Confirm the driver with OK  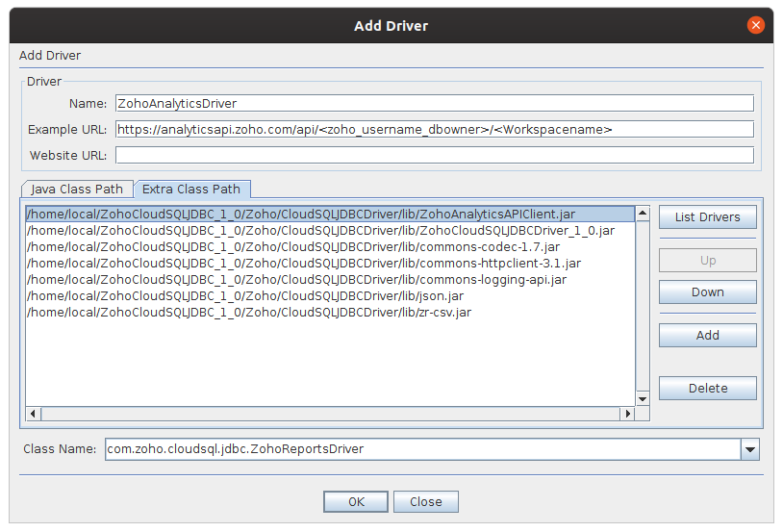356,501
